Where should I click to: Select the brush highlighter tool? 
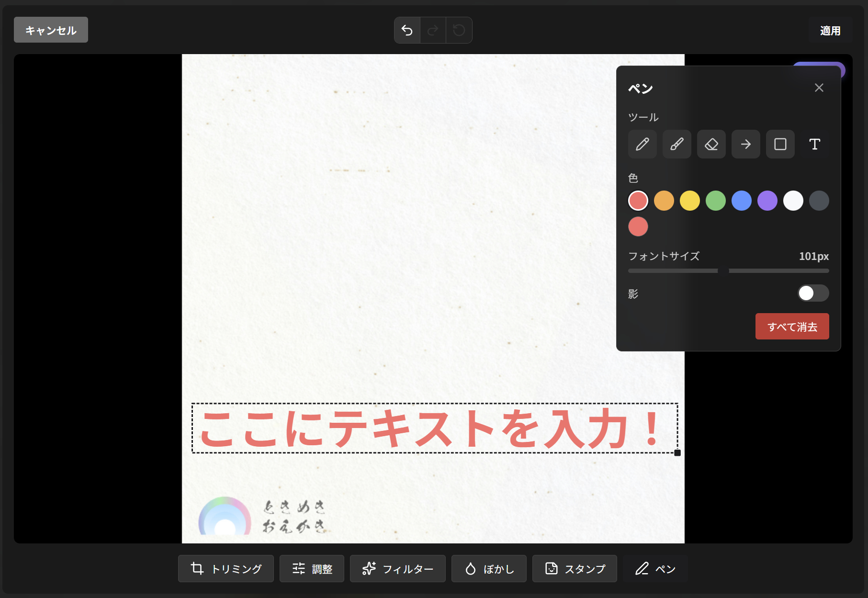tap(676, 144)
